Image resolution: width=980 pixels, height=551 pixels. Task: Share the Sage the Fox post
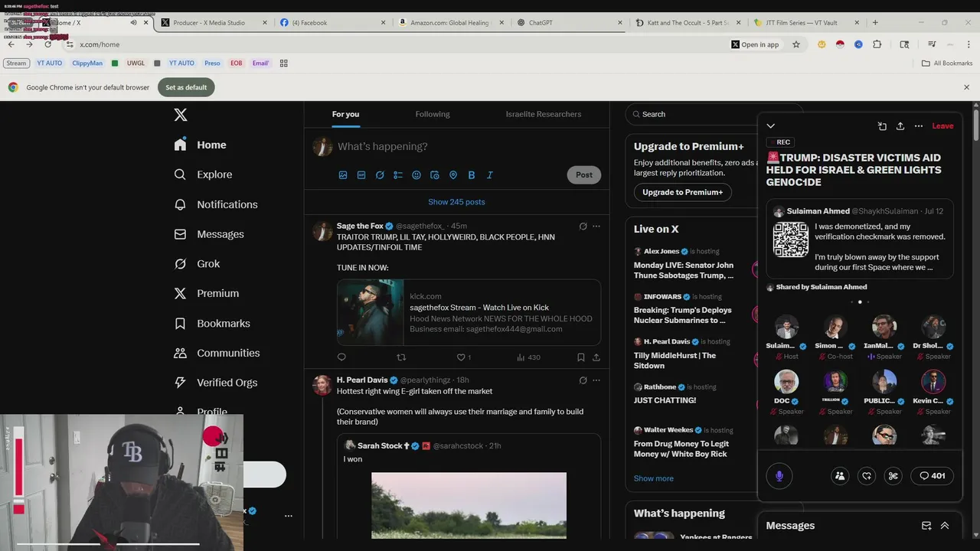[x=596, y=357]
